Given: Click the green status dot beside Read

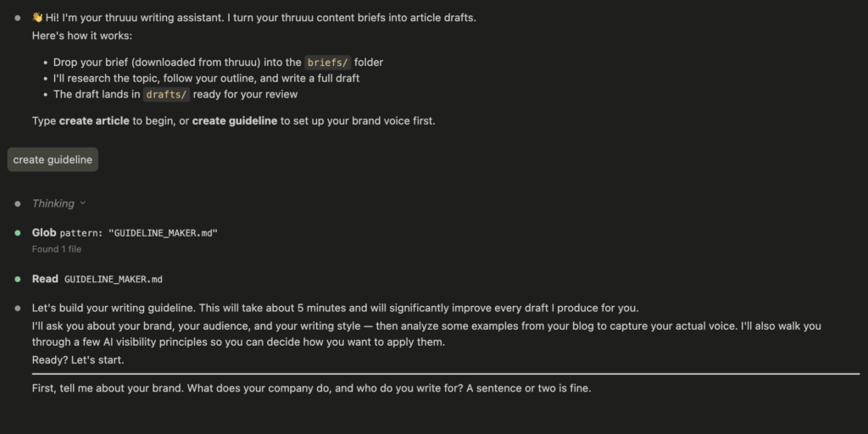Looking at the screenshot, I should (x=18, y=279).
